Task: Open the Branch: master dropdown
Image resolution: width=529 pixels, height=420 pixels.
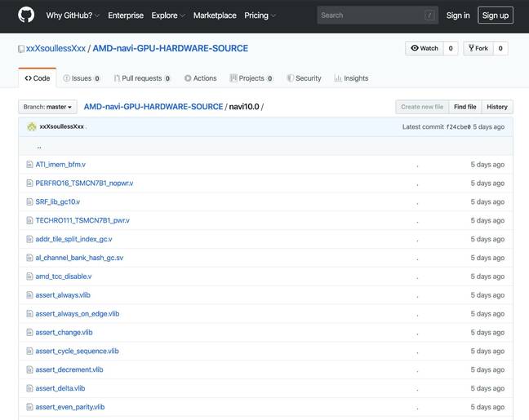Action: click(x=47, y=107)
